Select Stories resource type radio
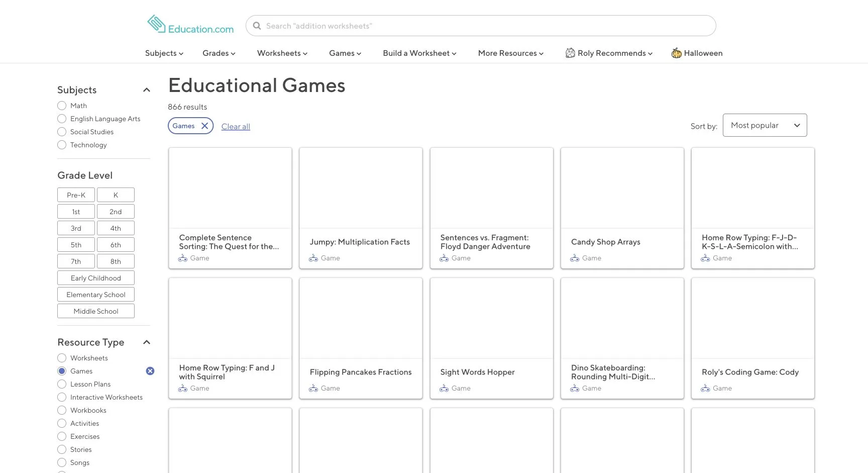The height and width of the screenshot is (473, 868). [x=62, y=449]
